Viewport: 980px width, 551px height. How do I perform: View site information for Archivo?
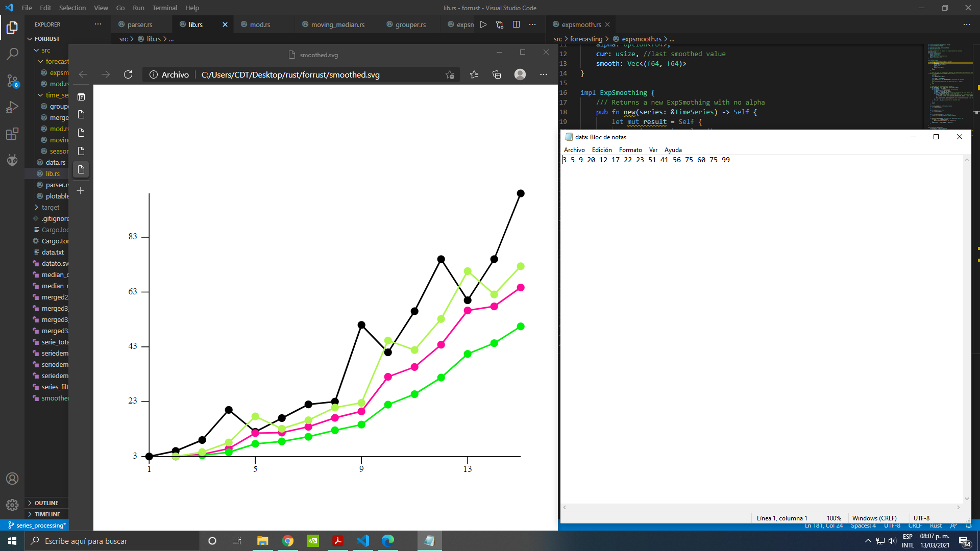tap(169, 74)
